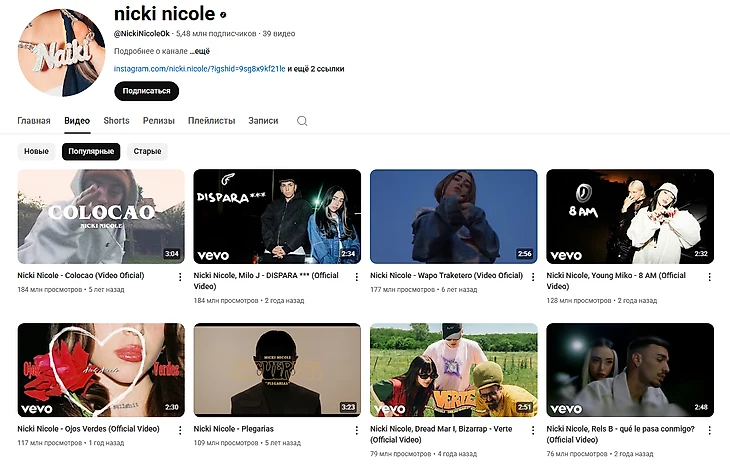Open three-dot menu for Verte video
This screenshot has width=730, height=465.
coord(533,431)
